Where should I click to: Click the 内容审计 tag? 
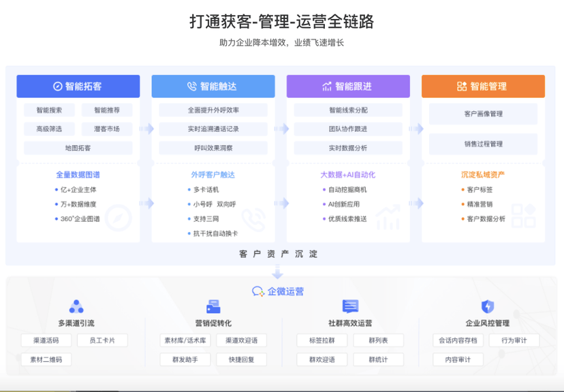458,359
